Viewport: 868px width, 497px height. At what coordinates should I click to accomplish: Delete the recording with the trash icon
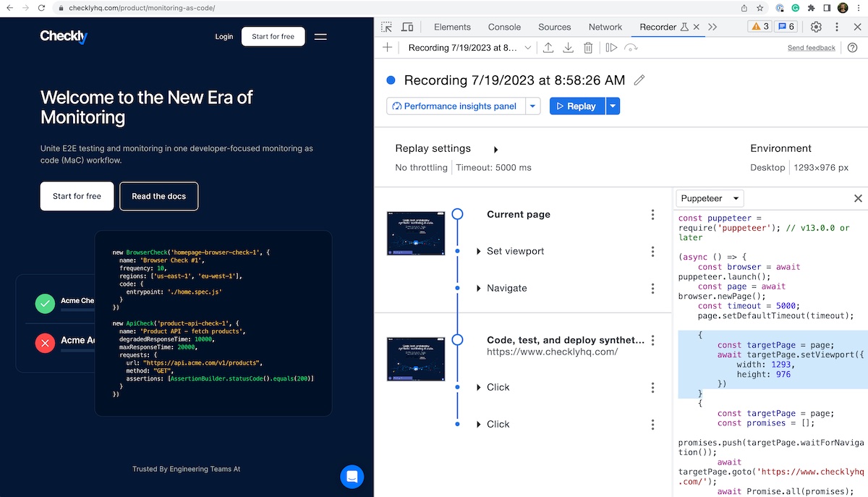point(589,48)
